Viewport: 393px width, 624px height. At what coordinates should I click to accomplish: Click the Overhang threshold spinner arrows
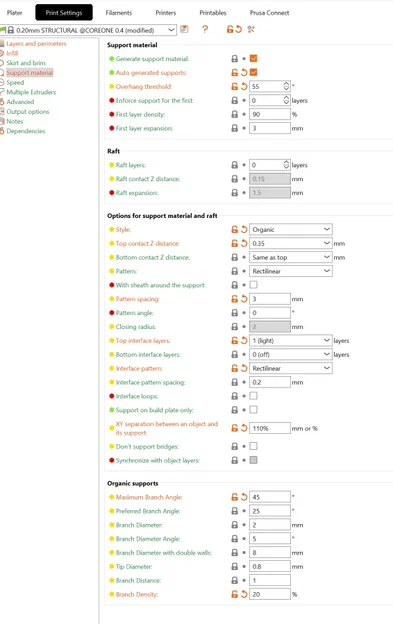pos(286,86)
